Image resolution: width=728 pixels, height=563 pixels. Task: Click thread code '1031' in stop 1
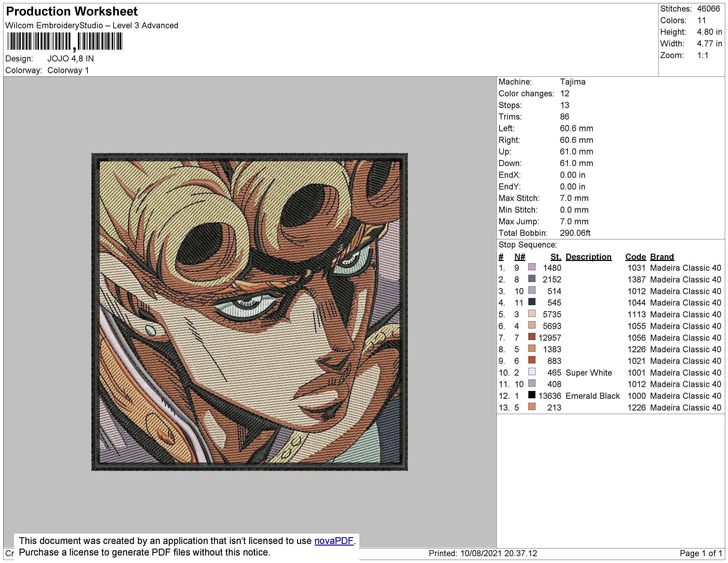click(x=636, y=268)
